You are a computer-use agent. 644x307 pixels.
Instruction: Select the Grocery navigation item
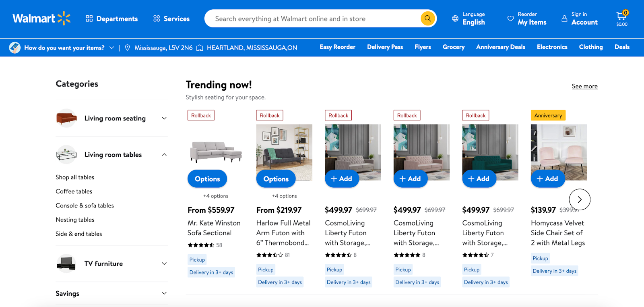coord(453,47)
